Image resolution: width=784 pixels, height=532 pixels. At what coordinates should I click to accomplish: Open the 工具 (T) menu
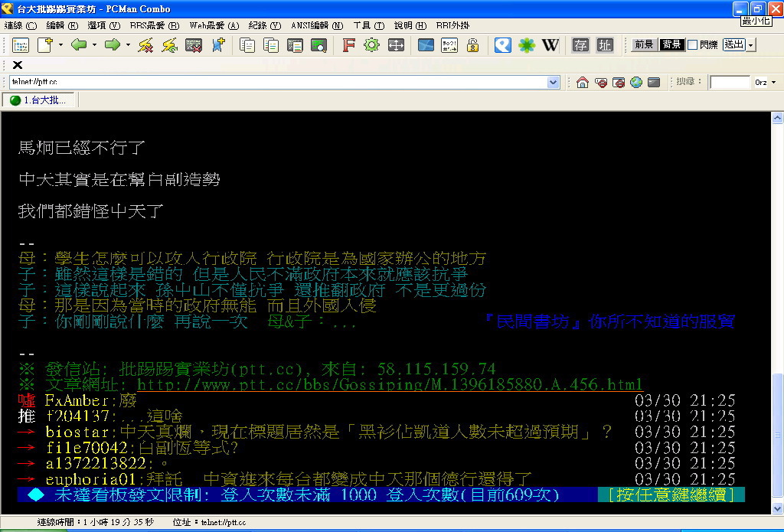[x=368, y=25]
